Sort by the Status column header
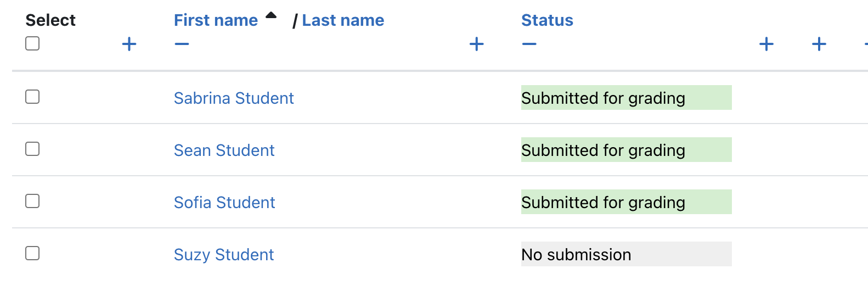Viewport: 868px width, 291px height. coord(547,20)
